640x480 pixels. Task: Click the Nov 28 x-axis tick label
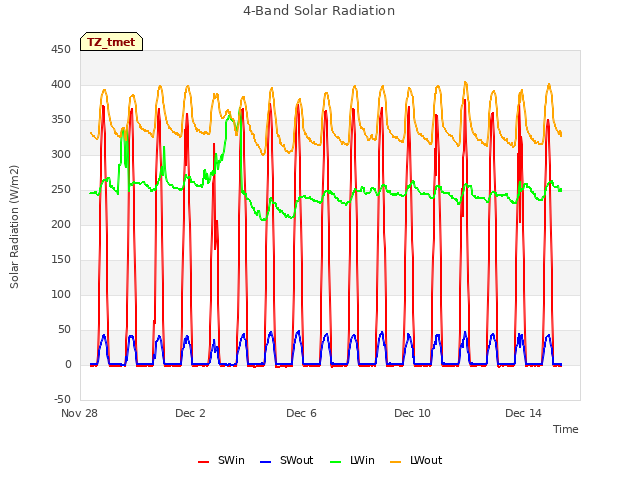(x=79, y=413)
